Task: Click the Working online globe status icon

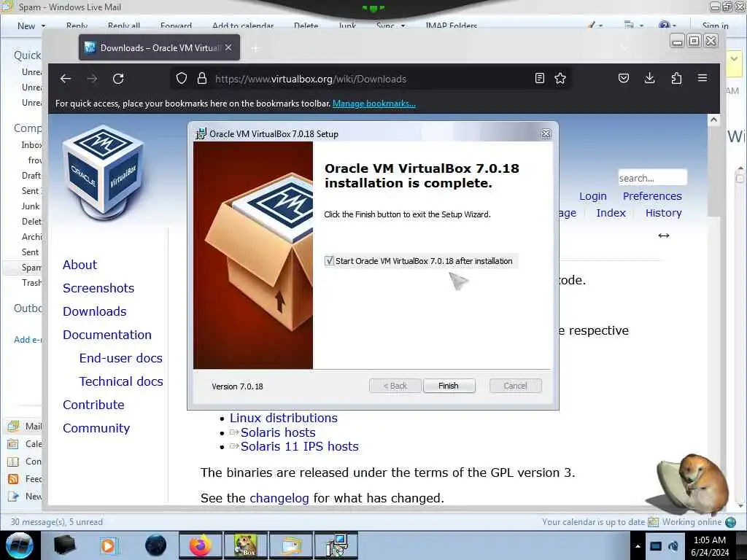Action: pyautogui.click(x=730, y=522)
